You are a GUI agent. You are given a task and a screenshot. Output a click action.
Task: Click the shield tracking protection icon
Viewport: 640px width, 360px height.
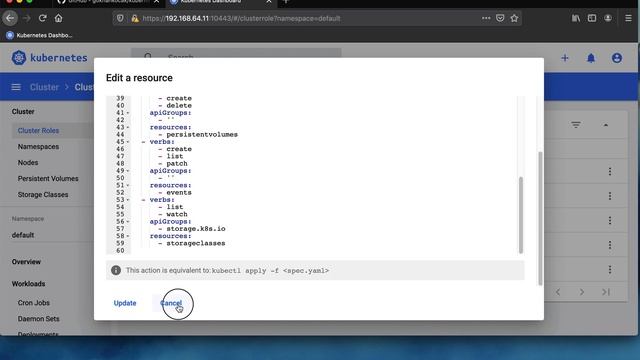click(x=120, y=18)
